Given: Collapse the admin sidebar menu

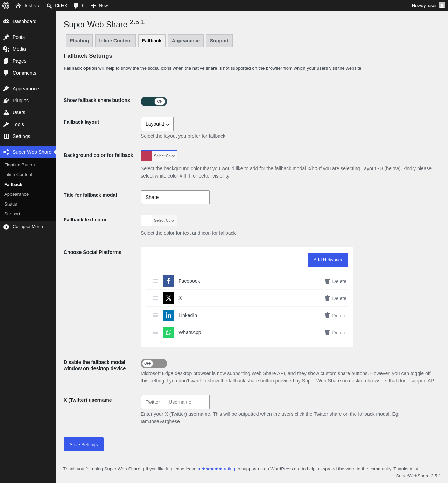Looking at the screenshot, I should pyautogui.click(x=28, y=227).
